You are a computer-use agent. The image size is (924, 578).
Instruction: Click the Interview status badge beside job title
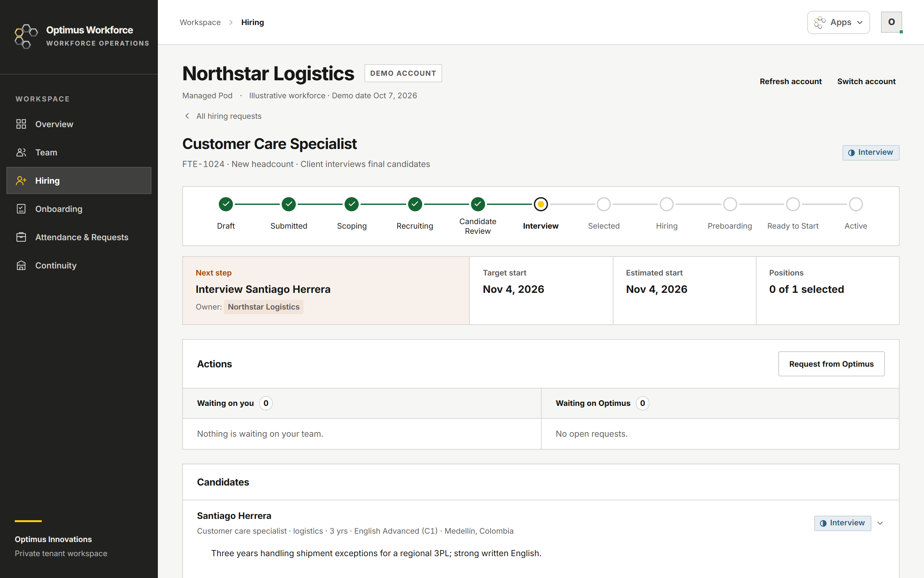[x=870, y=153]
